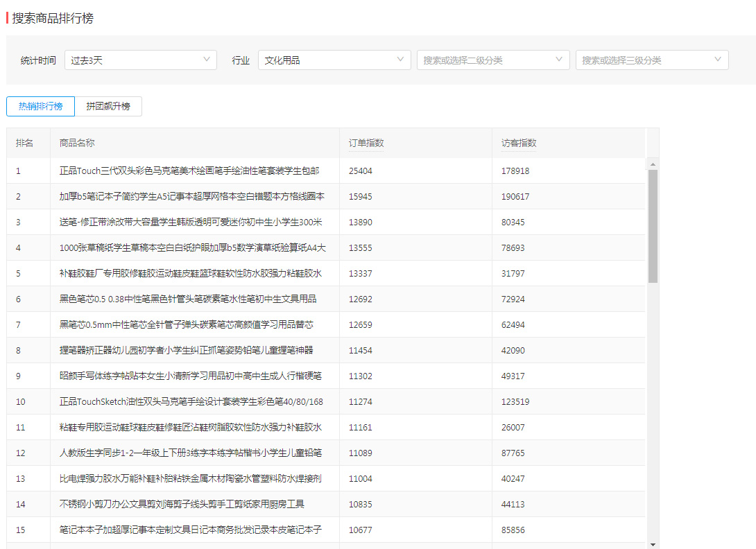Select the 热销排行榜 tab
The height and width of the screenshot is (549, 756).
tap(40, 106)
